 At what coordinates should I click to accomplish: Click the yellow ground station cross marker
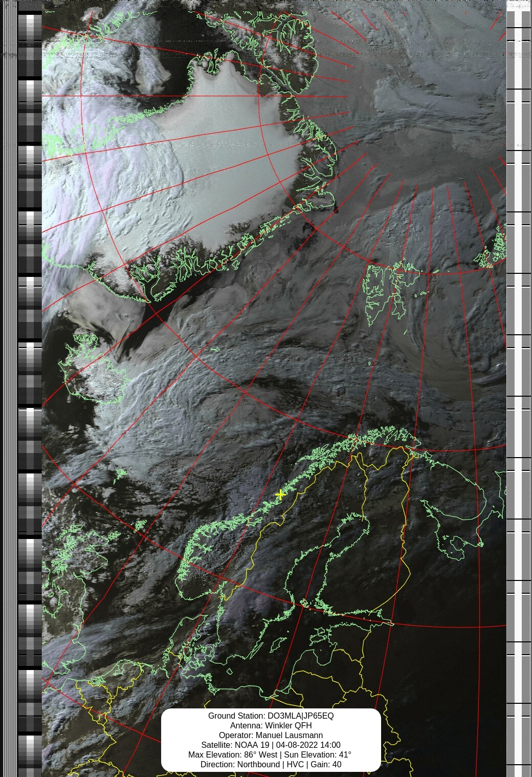pos(280,494)
